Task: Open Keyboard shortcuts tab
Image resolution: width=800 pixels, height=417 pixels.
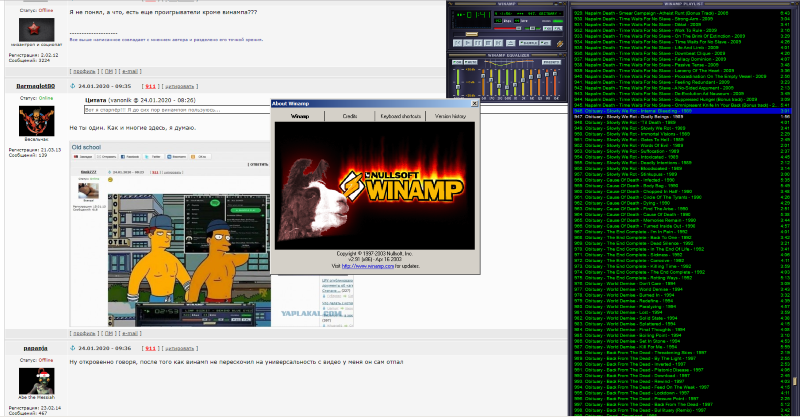Action: pyautogui.click(x=400, y=116)
